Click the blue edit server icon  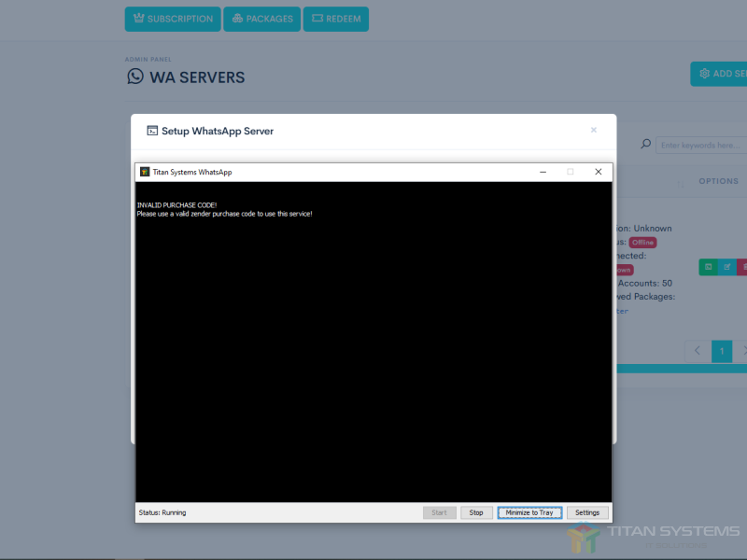(727, 267)
